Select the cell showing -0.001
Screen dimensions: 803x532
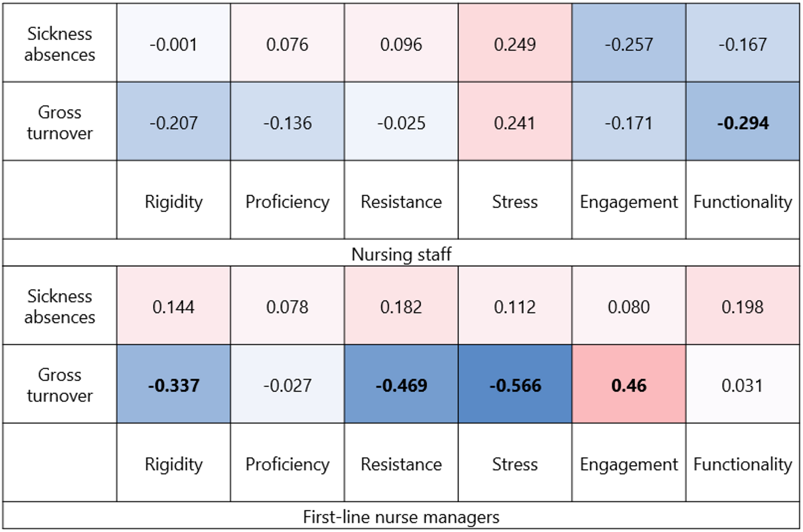[174, 44]
